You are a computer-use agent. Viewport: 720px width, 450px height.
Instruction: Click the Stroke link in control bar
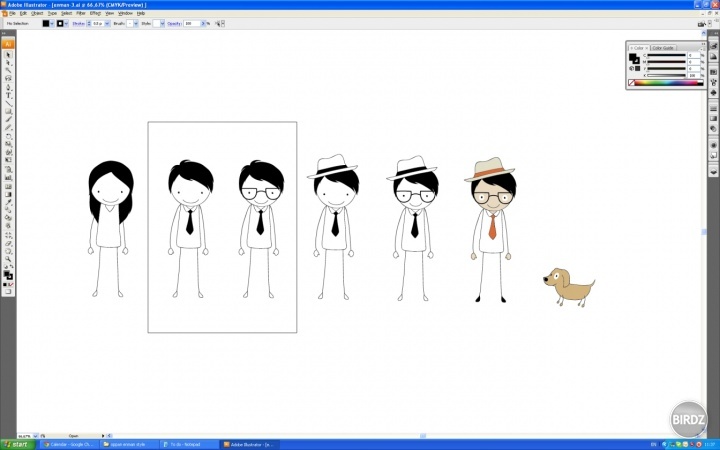pos(79,23)
